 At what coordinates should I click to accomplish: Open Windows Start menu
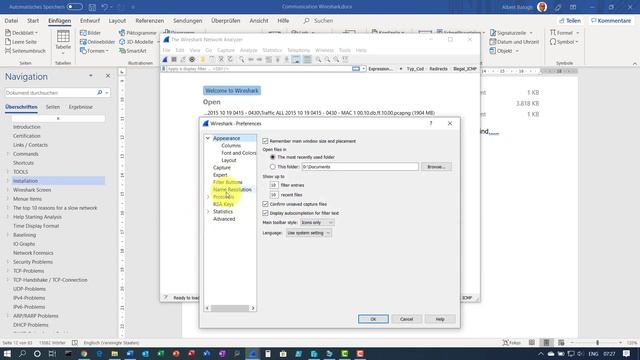click(x=7, y=354)
